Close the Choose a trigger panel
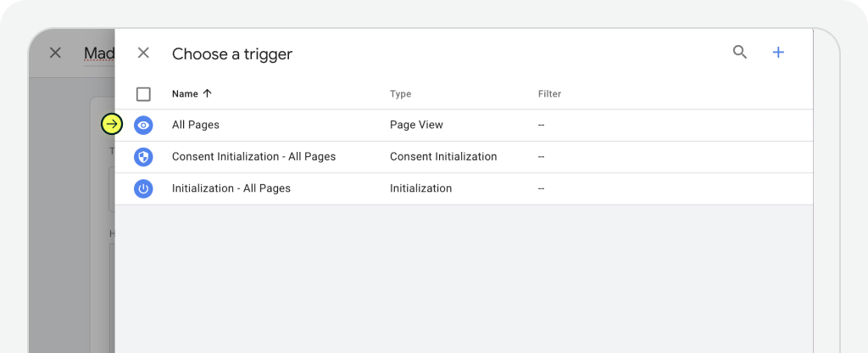868x353 pixels. 143,53
